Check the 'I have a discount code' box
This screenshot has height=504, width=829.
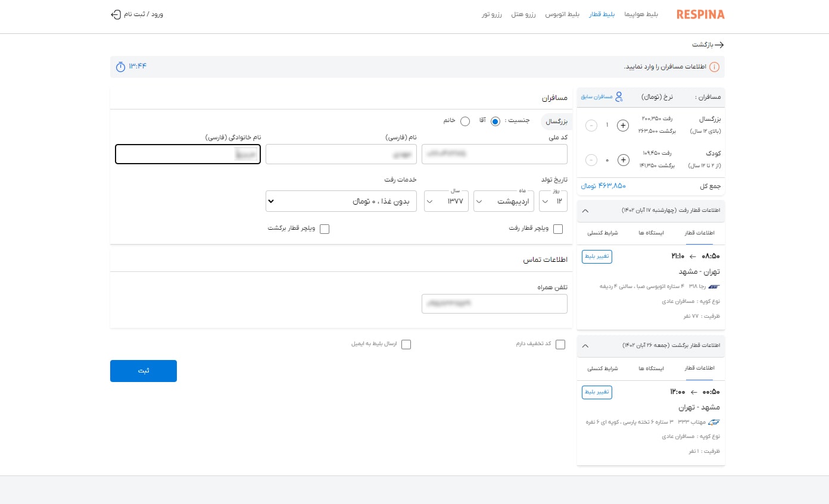coord(560,345)
